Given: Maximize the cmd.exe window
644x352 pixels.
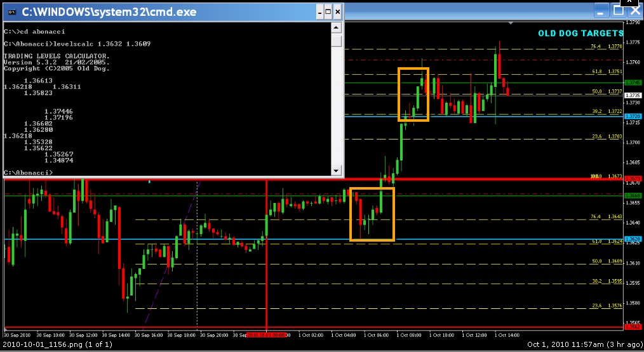Looking at the screenshot, I should (328, 12).
